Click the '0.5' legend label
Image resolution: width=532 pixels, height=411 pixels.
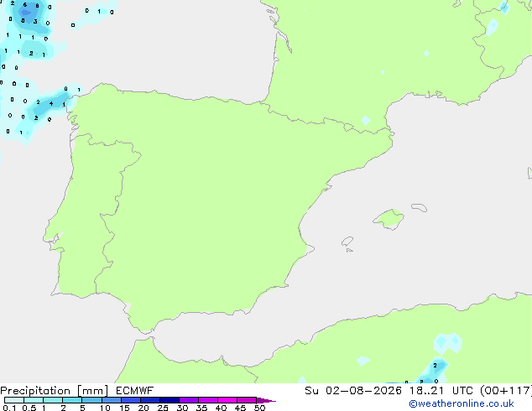tap(29, 408)
